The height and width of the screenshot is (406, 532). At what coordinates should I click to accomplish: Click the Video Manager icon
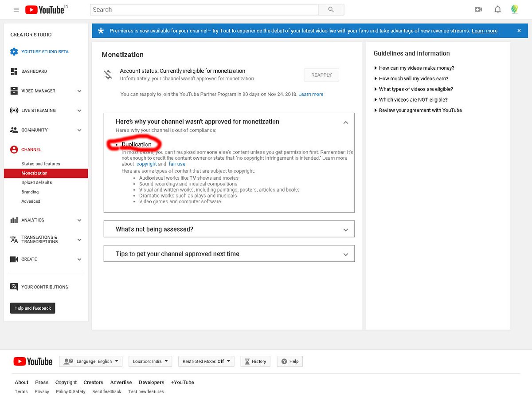tap(14, 91)
